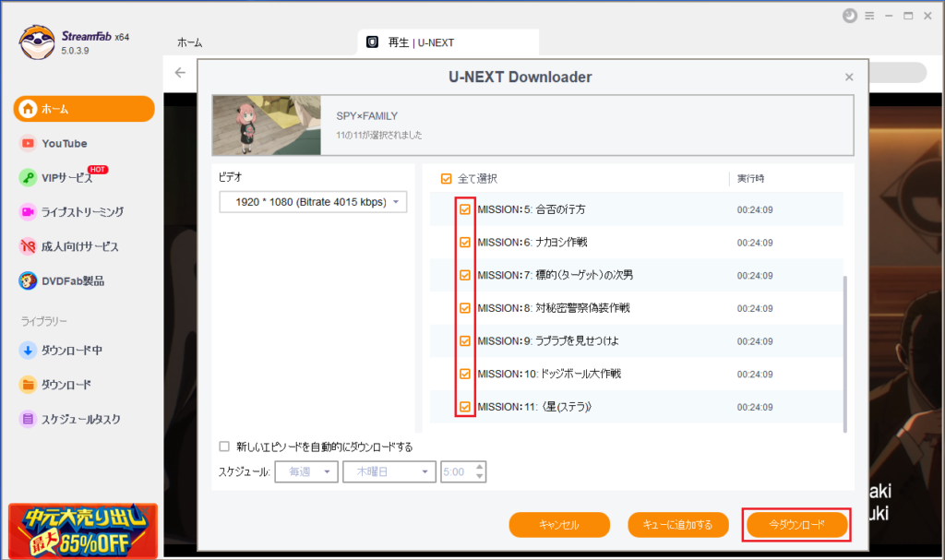
Task: Click the Cancel button
Action: pos(559,525)
